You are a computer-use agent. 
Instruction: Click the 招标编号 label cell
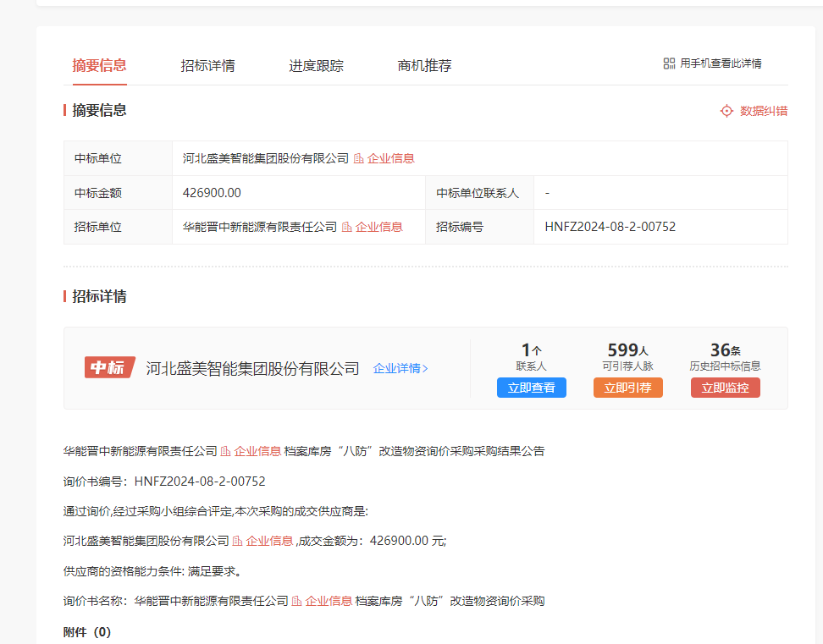coord(479,227)
